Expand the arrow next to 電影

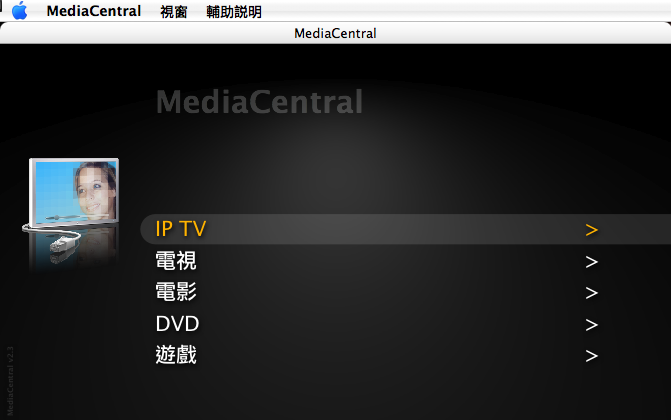(591, 293)
